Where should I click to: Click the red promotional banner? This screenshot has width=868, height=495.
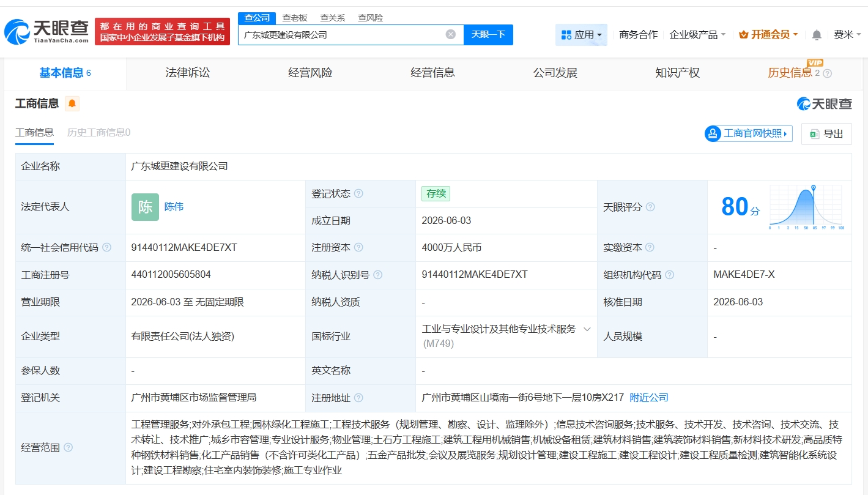163,32
